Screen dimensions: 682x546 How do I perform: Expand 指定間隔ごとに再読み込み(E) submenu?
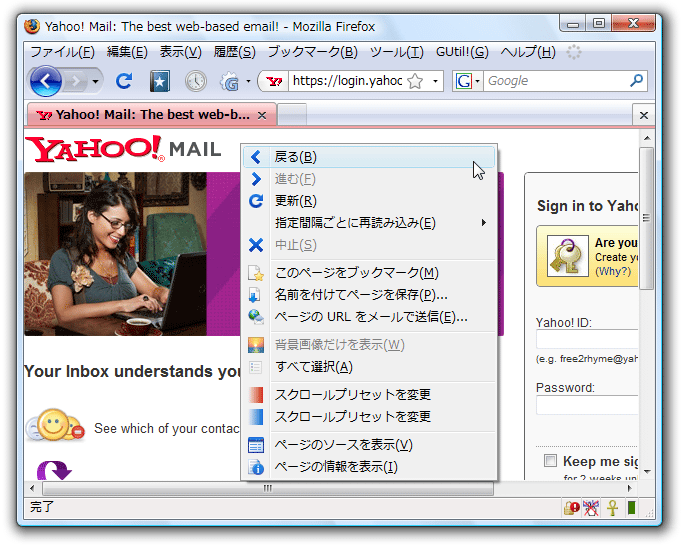pyautogui.click(x=369, y=223)
